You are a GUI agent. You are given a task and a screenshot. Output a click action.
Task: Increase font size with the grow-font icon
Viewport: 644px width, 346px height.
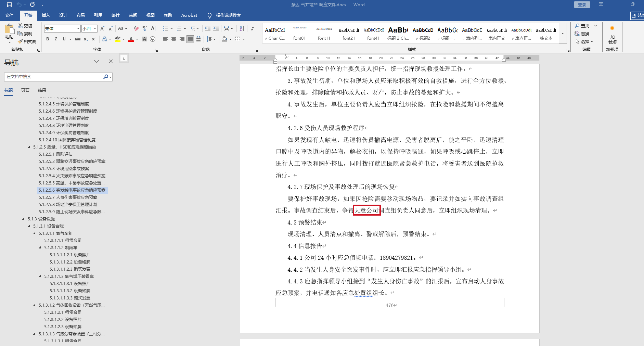tap(102, 29)
